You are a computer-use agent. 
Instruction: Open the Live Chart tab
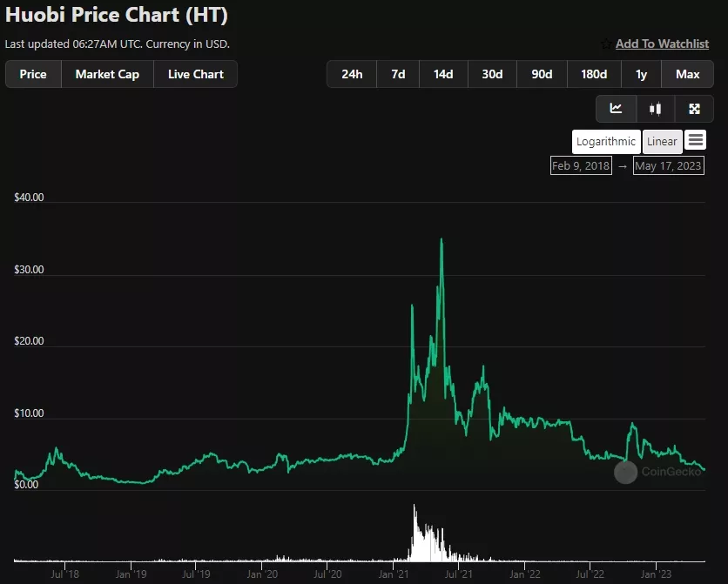pyautogui.click(x=196, y=74)
